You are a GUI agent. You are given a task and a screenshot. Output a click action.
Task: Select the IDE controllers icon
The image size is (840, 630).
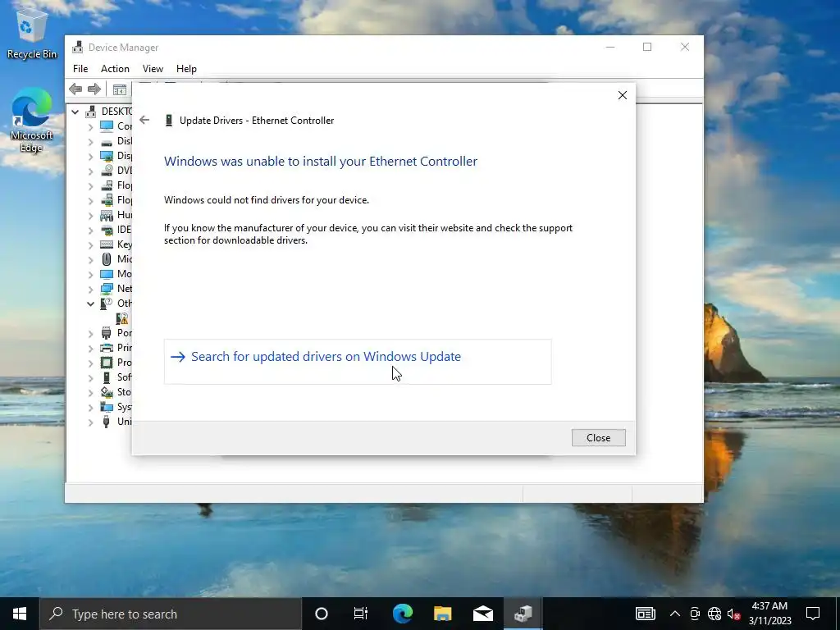107,230
